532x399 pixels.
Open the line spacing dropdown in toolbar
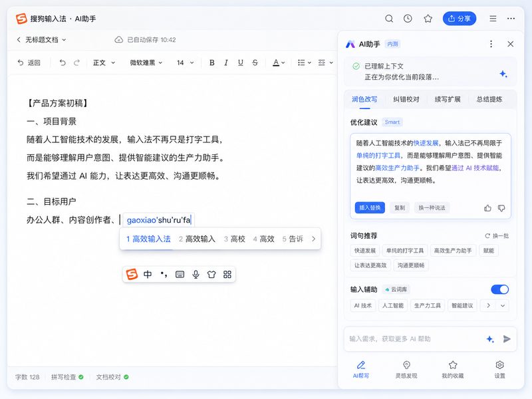point(325,63)
